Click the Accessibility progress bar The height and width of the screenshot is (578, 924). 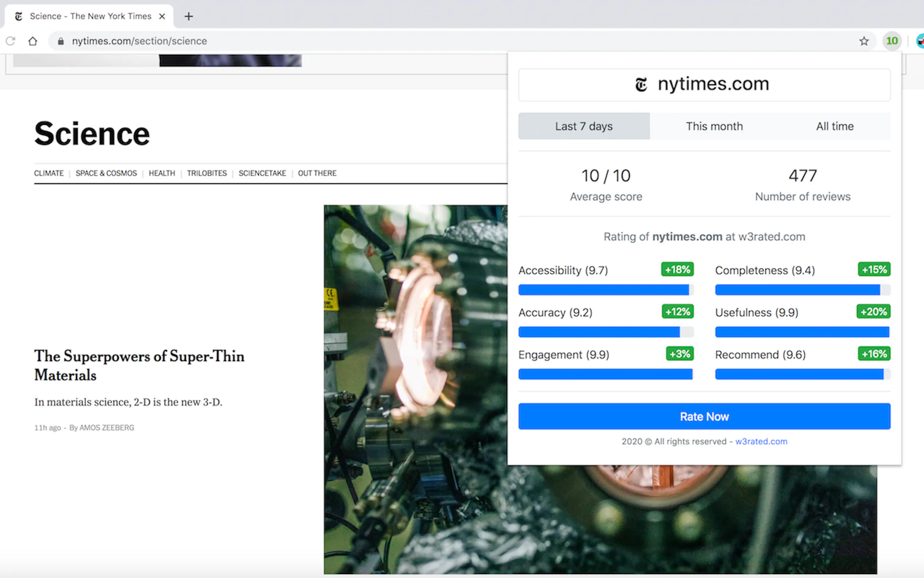coord(606,290)
